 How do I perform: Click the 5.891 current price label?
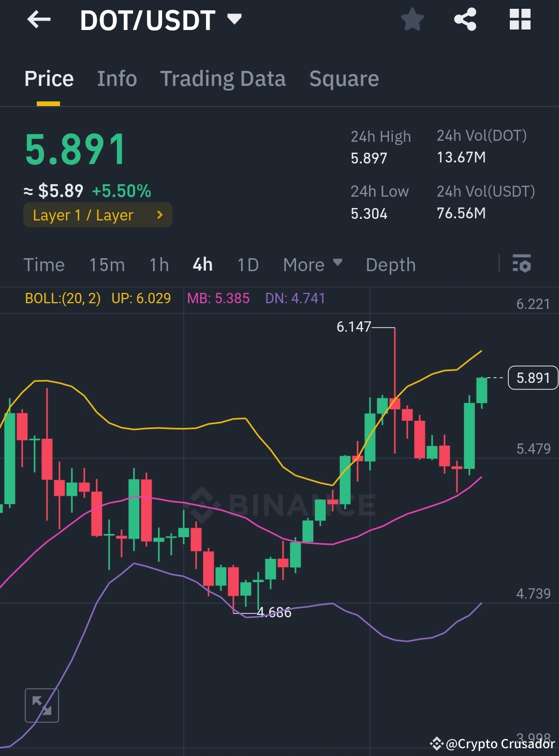pos(533,378)
